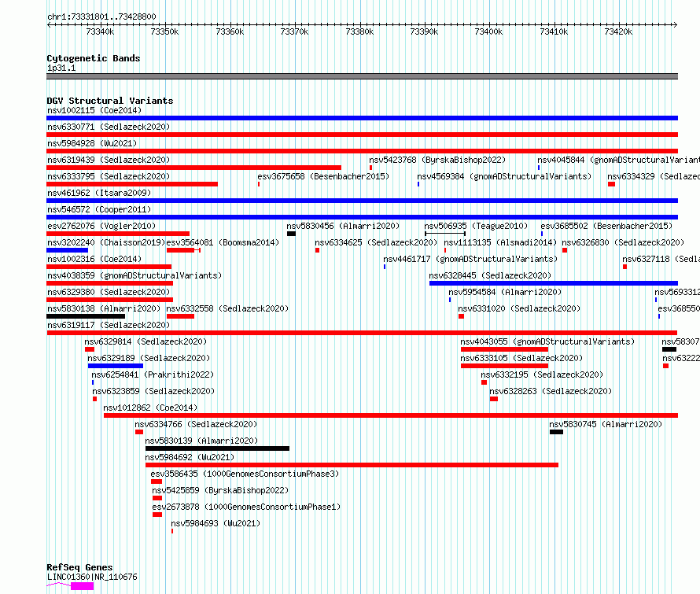
Task: Click the 1p31.1 cytogenetic band bar
Action: 362,76
